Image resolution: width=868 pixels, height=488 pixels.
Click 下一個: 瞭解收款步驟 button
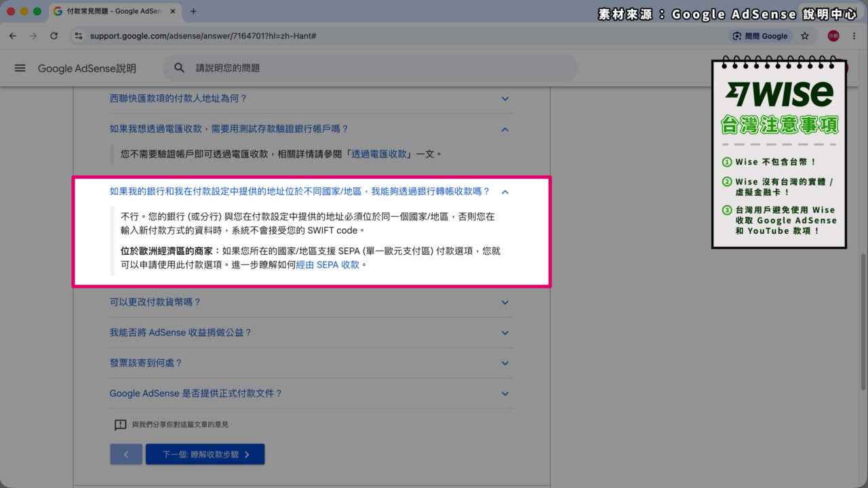(x=205, y=455)
